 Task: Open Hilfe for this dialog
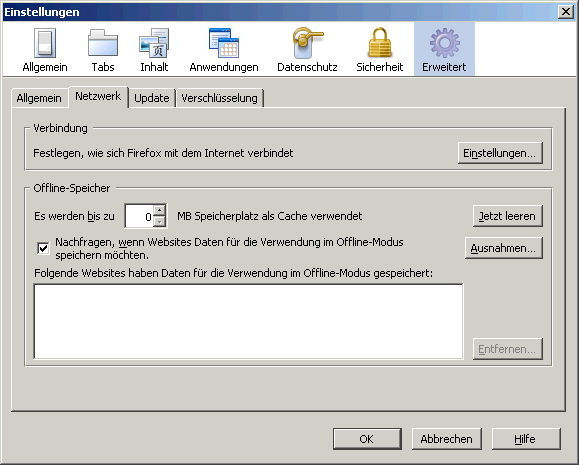(x=526, y=439)
